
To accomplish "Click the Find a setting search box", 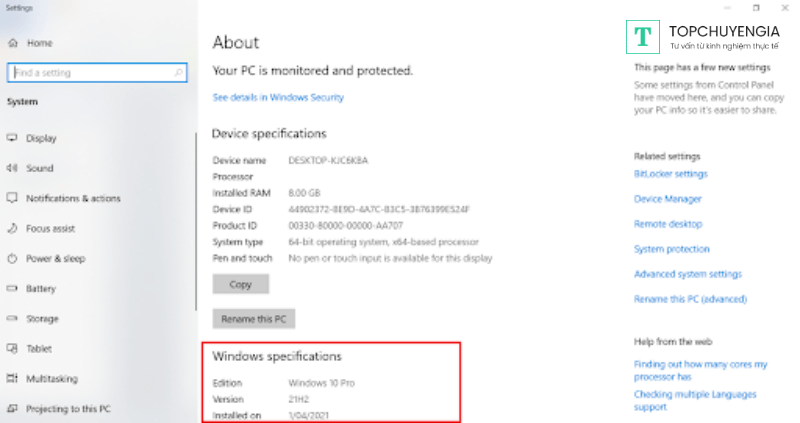I will click(x=90, y=73).
